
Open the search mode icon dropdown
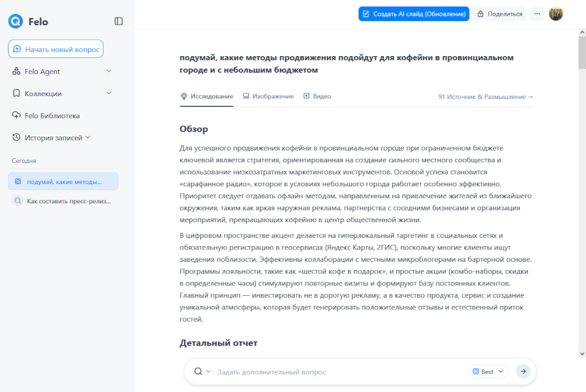tap(202, 371)
